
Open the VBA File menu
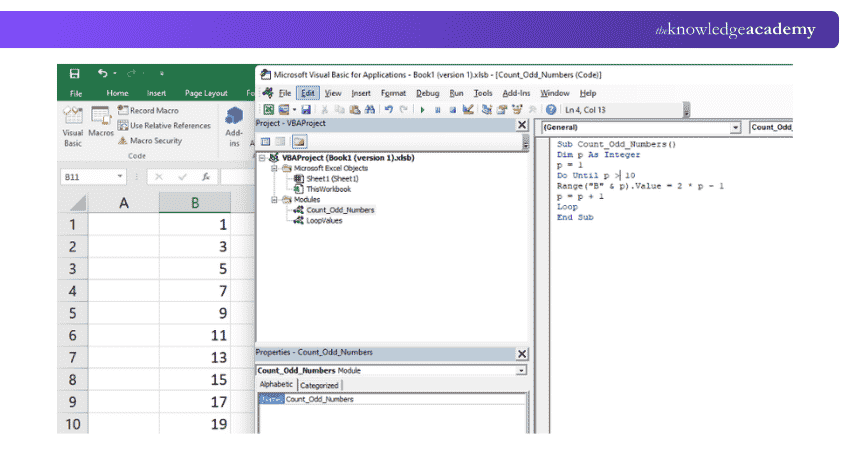tap(285, 93)
